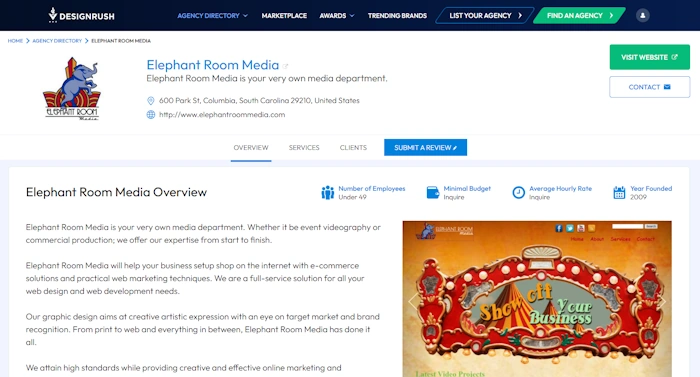700x377 pixels.
Task: Click the Elephant Room Media title link
Action: (x=212, y=65)
